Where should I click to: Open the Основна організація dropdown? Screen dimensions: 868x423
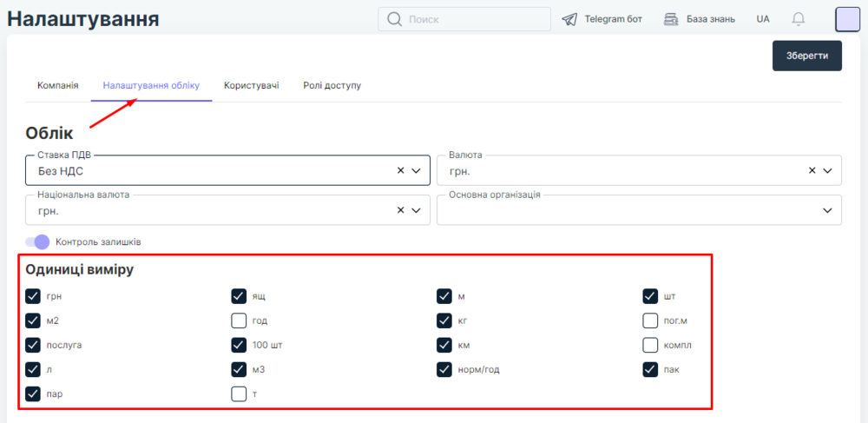[826, 210]
